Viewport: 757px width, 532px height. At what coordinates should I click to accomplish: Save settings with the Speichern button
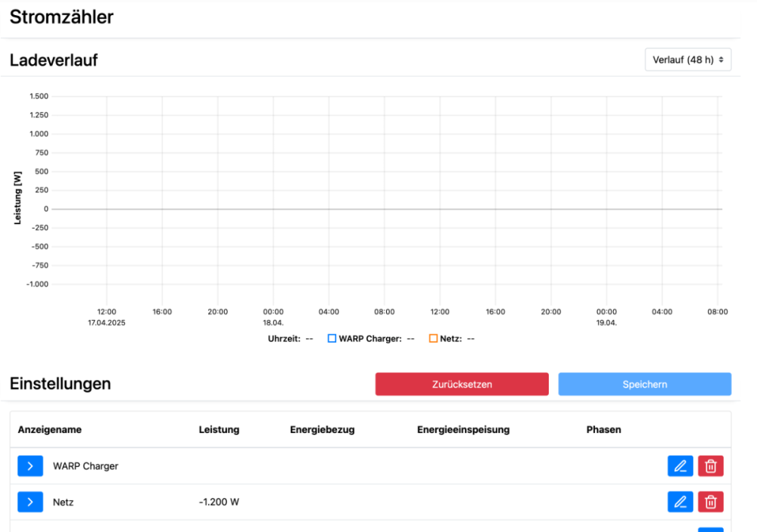click(x=644, y=384)
